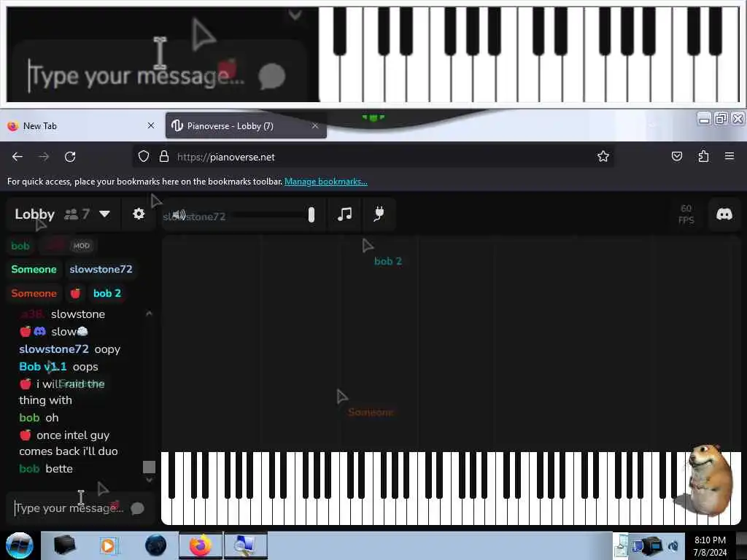Viewport: 747px width, 560px height.
Task: Open the Manage bookmarks link
Action: tap(326, 182)
